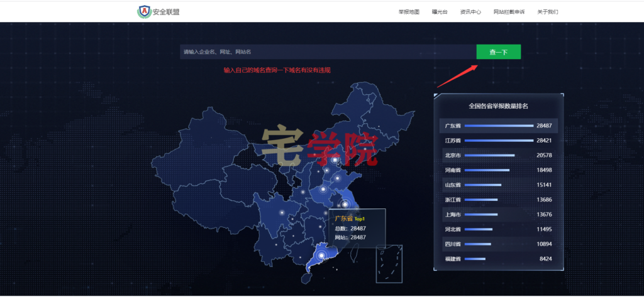Viewport: 644px width, 297px height.
Task: Click the 13686 value for 浙江省
Action: point(544,200)
